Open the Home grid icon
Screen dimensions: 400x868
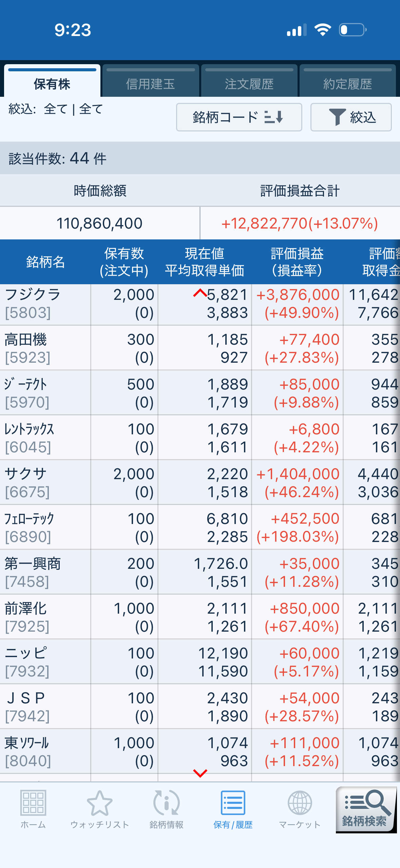(33, 809)
